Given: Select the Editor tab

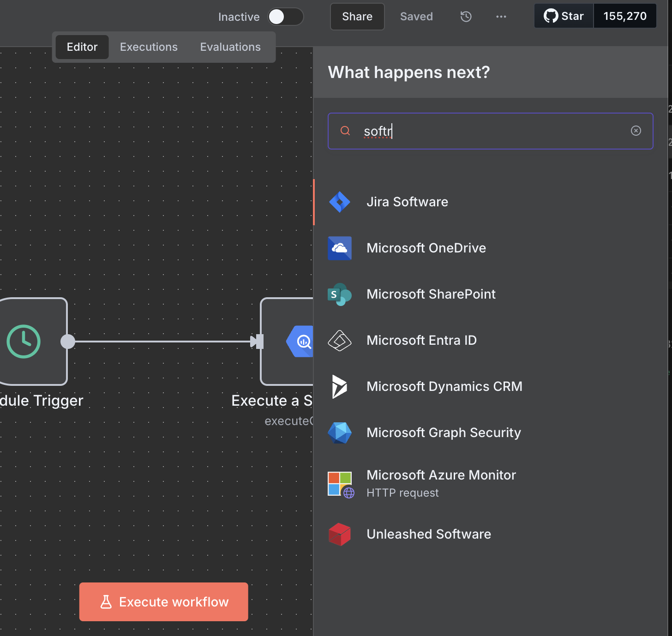Looking at the screenshot, I should 82,47.
